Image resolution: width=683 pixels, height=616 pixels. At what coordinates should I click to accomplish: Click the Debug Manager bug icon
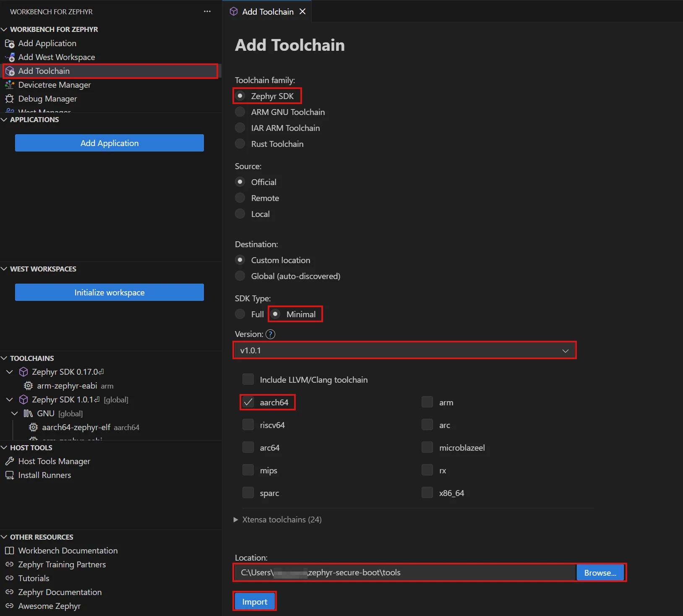coord(10,99)
